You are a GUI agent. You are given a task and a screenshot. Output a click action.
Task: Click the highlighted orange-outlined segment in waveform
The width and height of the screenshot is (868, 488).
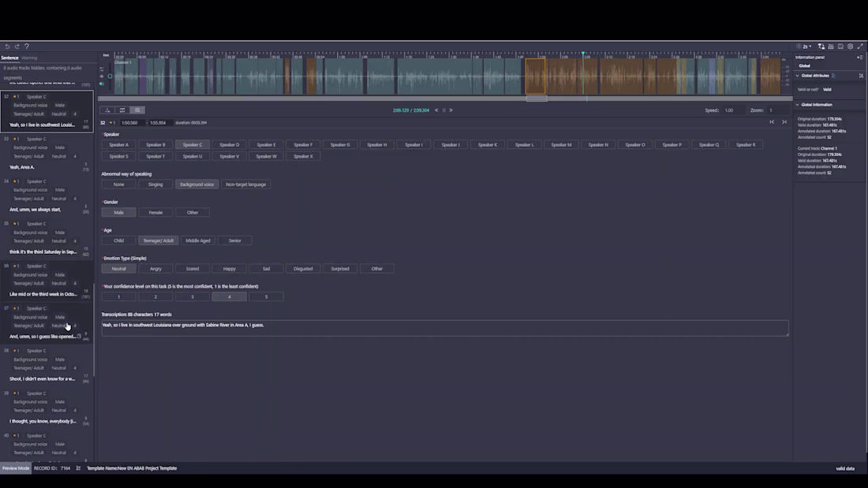point(535,76)
